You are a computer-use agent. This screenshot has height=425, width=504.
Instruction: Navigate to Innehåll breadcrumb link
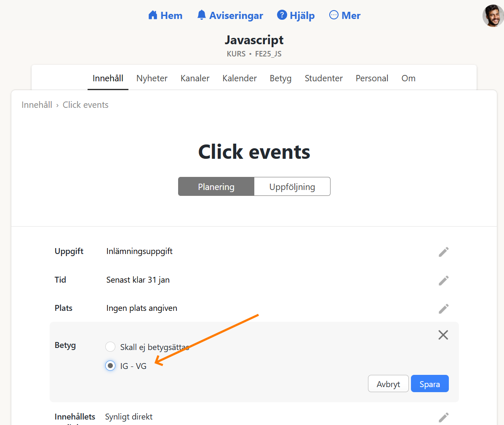click(37, 105)
